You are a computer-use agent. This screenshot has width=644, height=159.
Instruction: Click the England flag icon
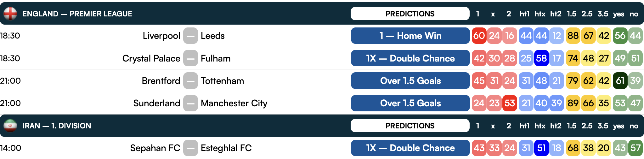pos(10,14)
